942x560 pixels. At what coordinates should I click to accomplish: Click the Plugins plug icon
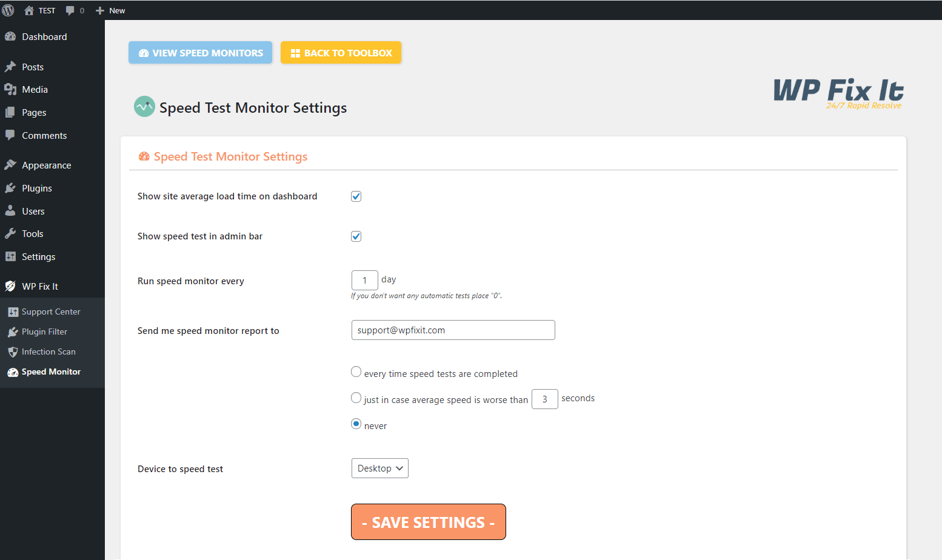tap(10, 188)
